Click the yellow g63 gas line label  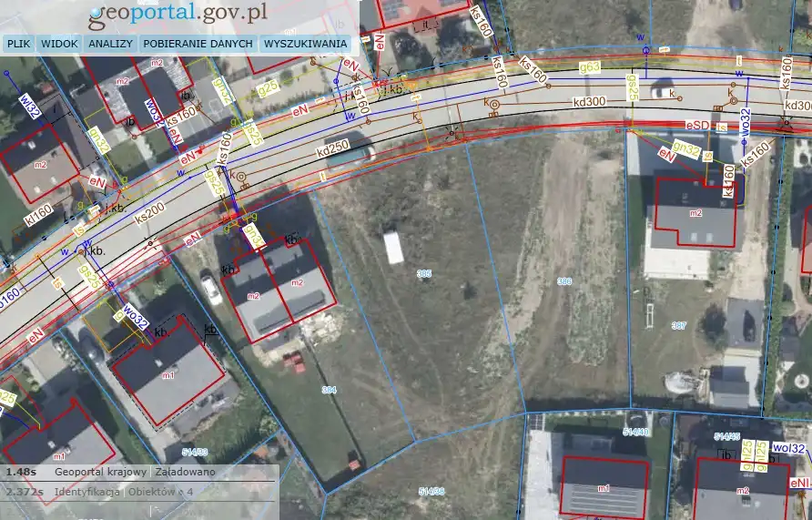click(x=590, y=66)
